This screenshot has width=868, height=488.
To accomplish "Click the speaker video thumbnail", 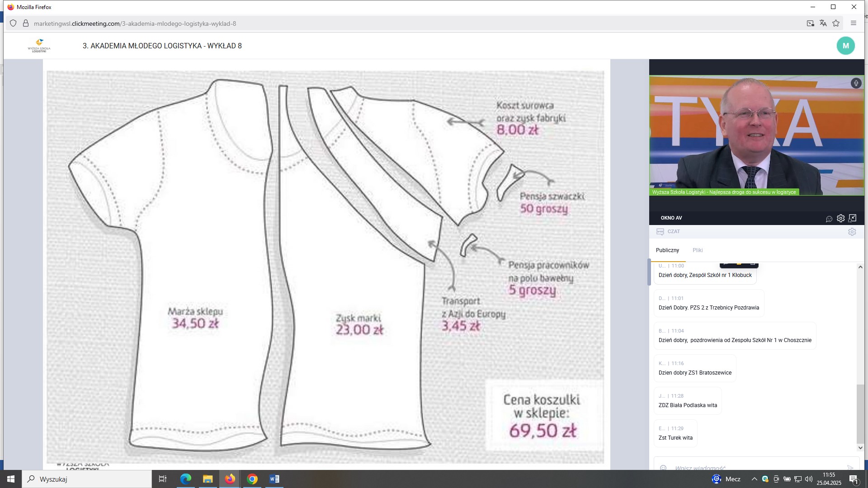I will (x=756, y=136).
